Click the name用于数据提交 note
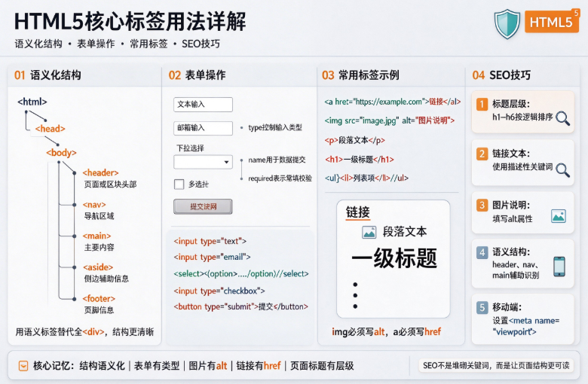The width and height of the screenshot is (588, 384). (x=277, y=160)
